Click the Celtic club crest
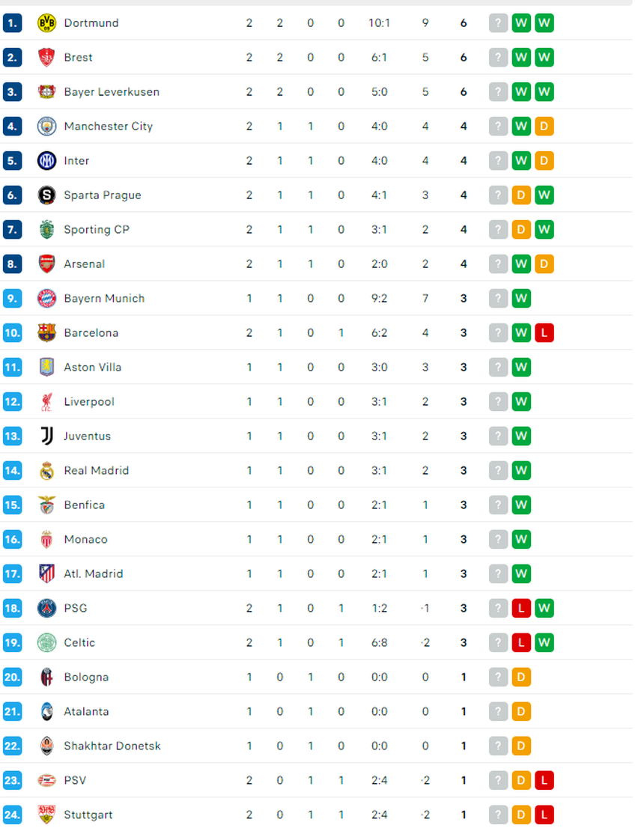The height and width of the screenshot is (831, 644). pos(47,642)
